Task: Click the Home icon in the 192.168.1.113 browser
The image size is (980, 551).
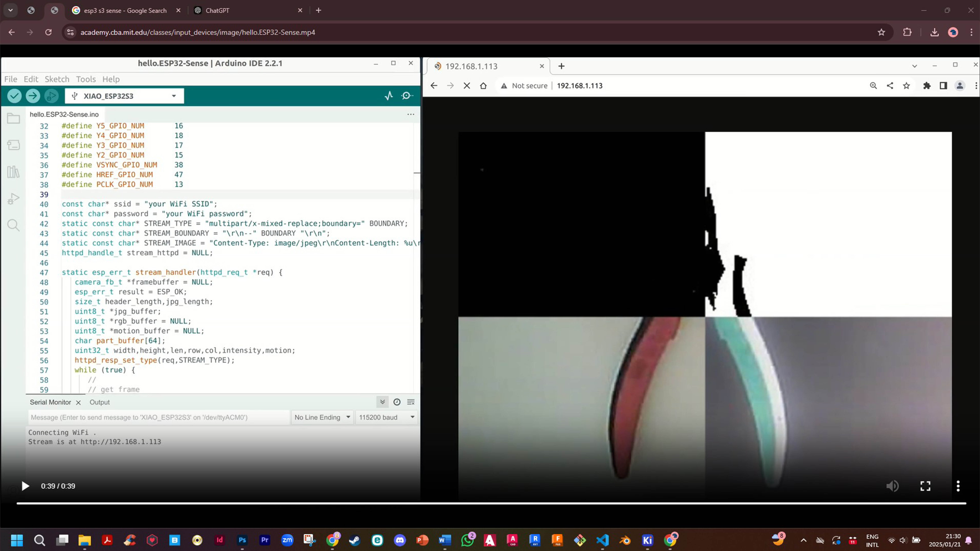Action: (x=483, y=86)
